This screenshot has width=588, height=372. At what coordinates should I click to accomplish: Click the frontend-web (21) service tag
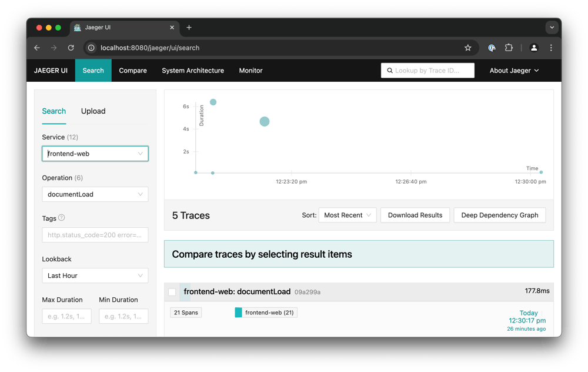[x=266, y=313]
